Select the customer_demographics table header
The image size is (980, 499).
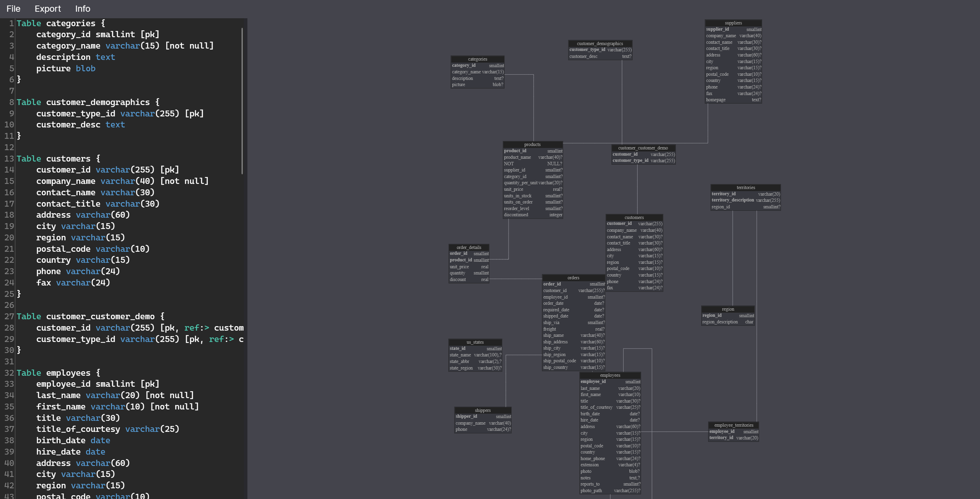599,43
